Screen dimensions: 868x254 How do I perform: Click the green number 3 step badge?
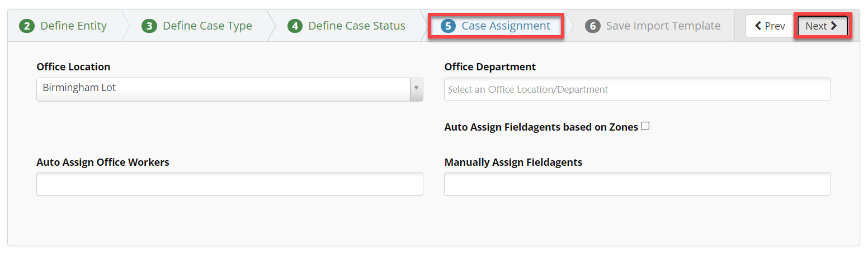tap(149, 26)
